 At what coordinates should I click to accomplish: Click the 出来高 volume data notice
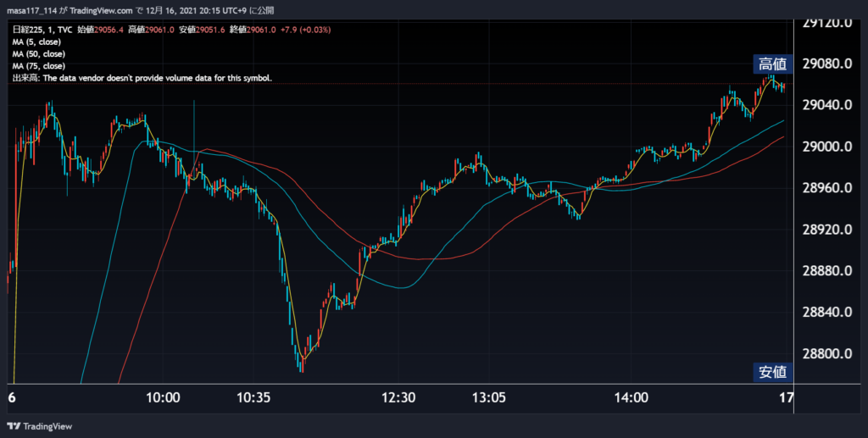click(x=142, y=79)
